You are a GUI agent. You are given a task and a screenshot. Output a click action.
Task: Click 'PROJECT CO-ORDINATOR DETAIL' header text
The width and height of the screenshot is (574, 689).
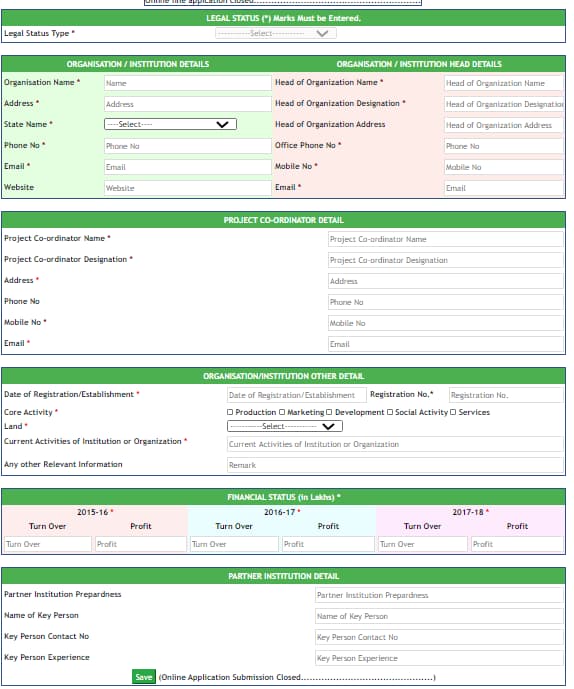pos(283,220)
